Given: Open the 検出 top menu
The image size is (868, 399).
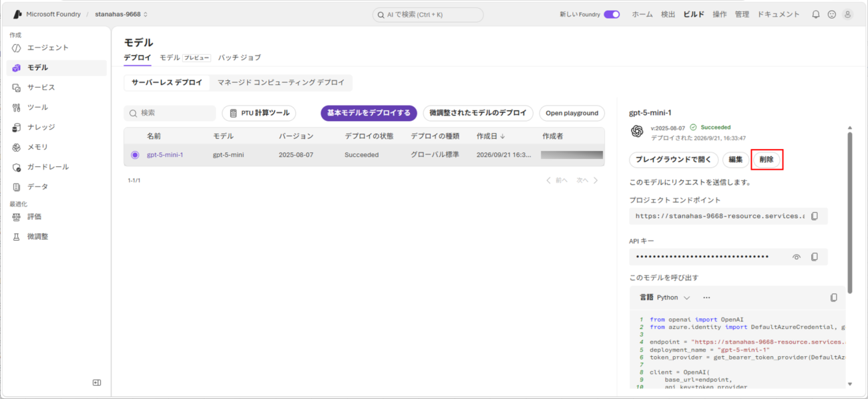Looking at the screenshot, I should (x=668, y=14).
